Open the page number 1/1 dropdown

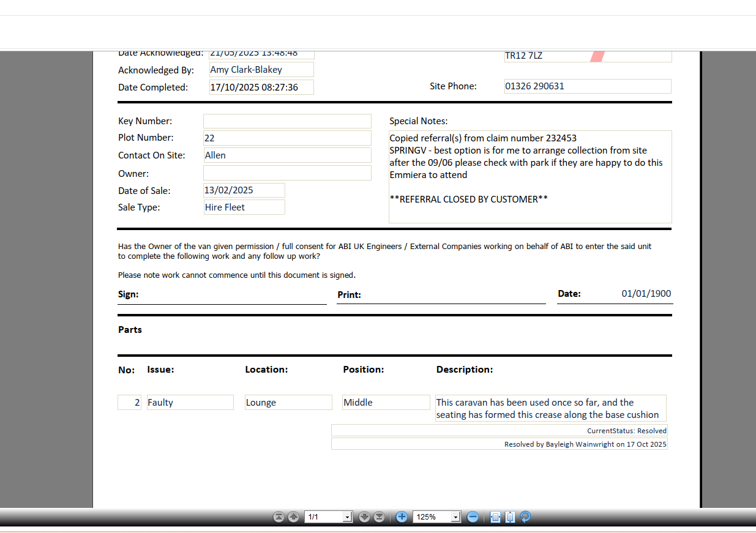(x=348, y=517)
